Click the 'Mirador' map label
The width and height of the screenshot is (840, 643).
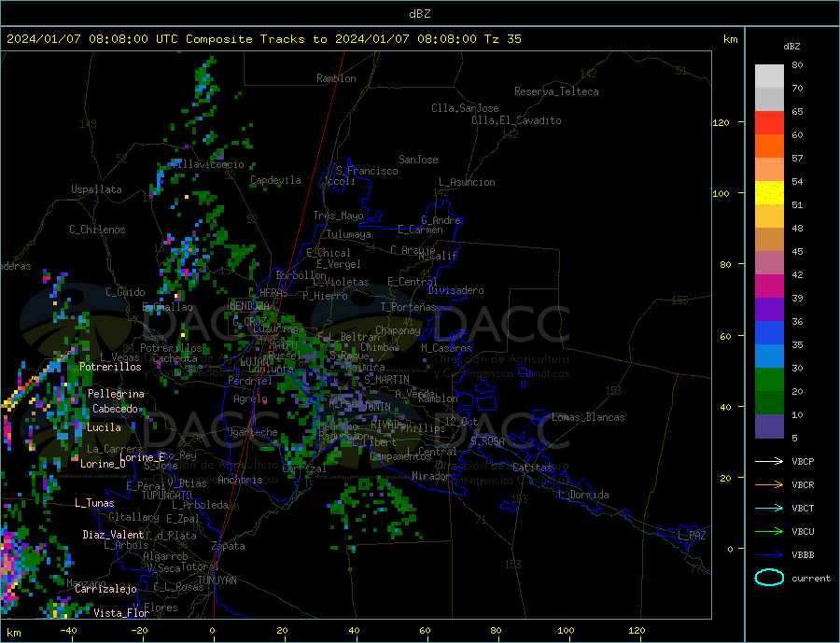[431, 476]
